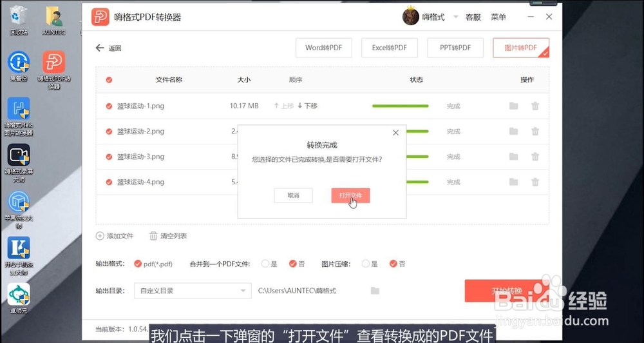Go back using the 返回 arrow
644x343 pixels.
point(108,48)
